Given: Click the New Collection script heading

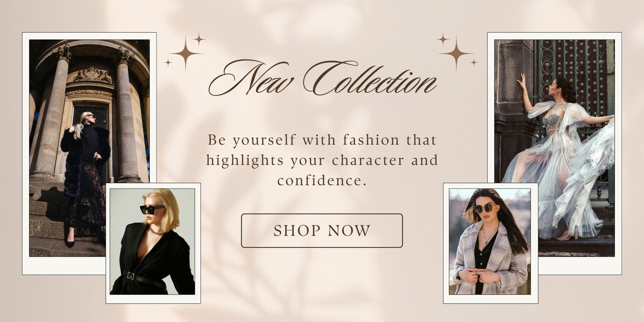Looking at the screenshot, I should click(x=322, y=79).
